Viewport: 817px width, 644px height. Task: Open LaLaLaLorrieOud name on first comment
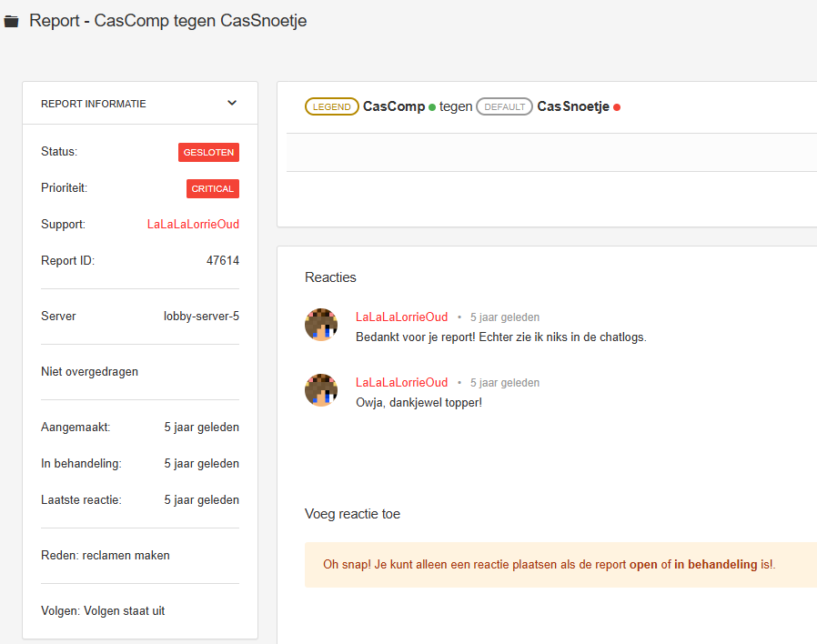coord(401,317)
